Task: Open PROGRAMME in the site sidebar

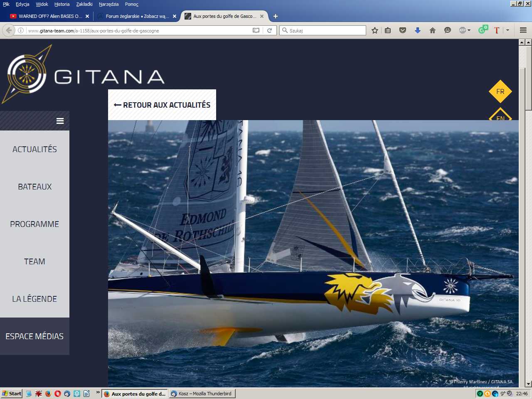Action: [x=34, y=224]
